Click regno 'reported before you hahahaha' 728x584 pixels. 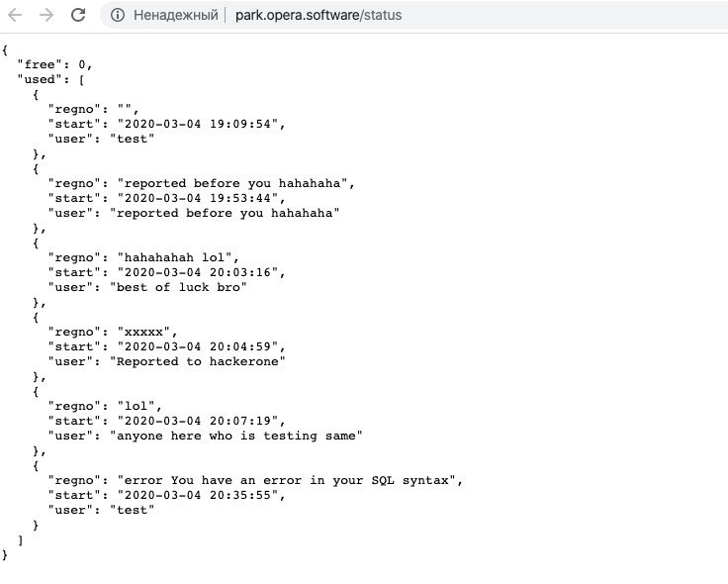(x=232, y=183)
